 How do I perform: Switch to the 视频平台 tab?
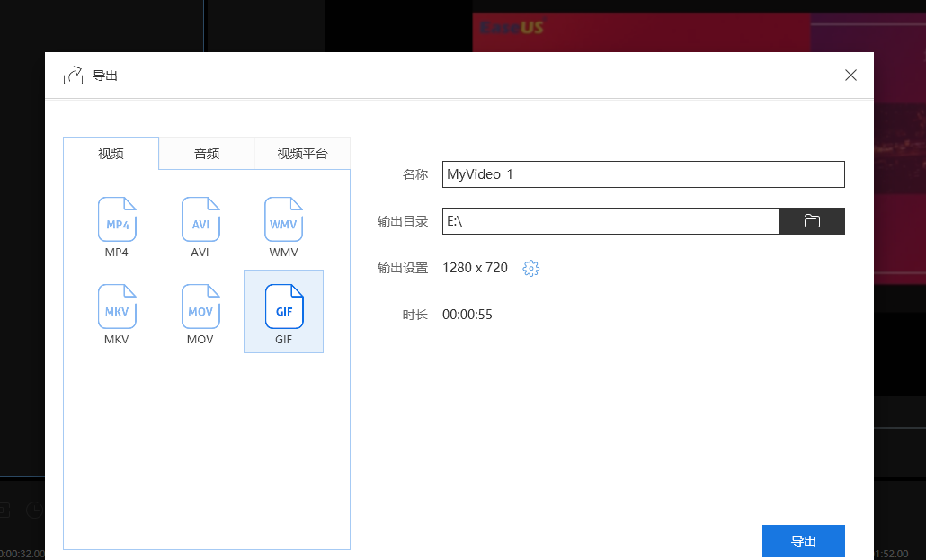pos(302,154)
